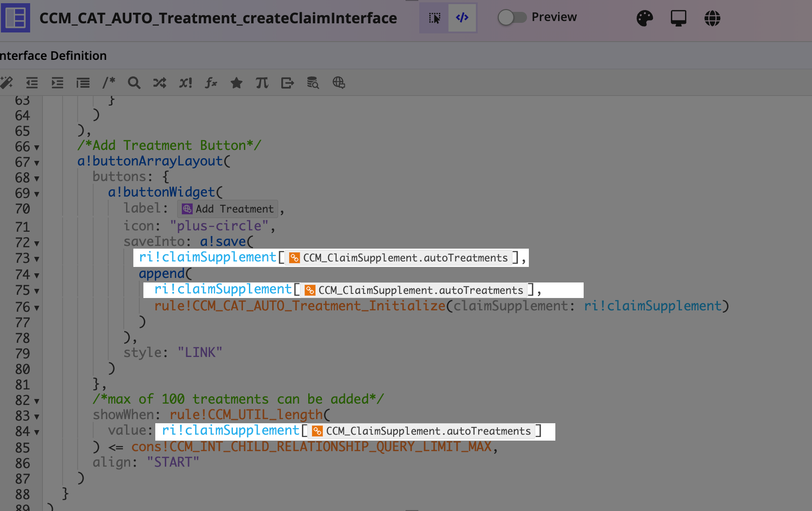The image size is (812, 511).
Task: Click a!buttonArrayLayout function text
Action: click(150, 161)
